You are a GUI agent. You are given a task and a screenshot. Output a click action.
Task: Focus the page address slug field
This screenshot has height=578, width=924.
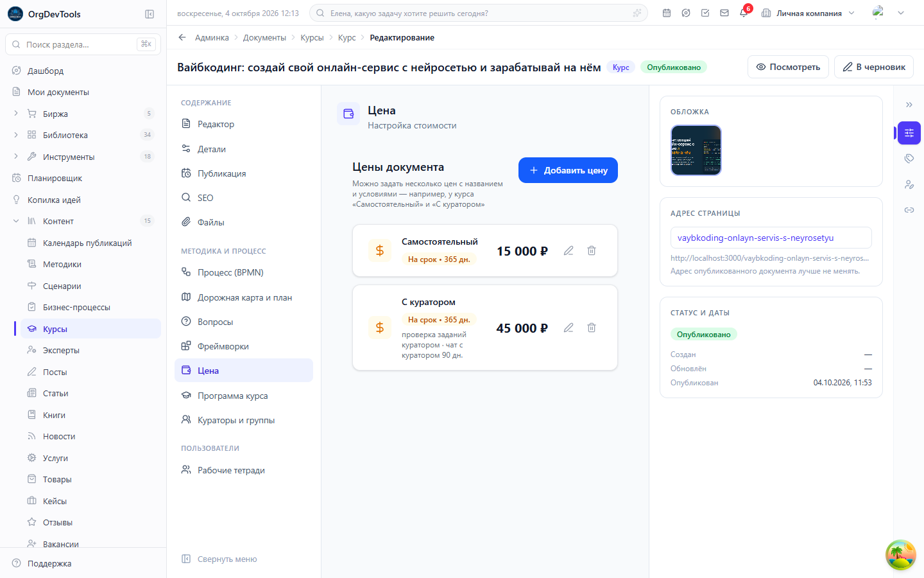pos(771,238)
